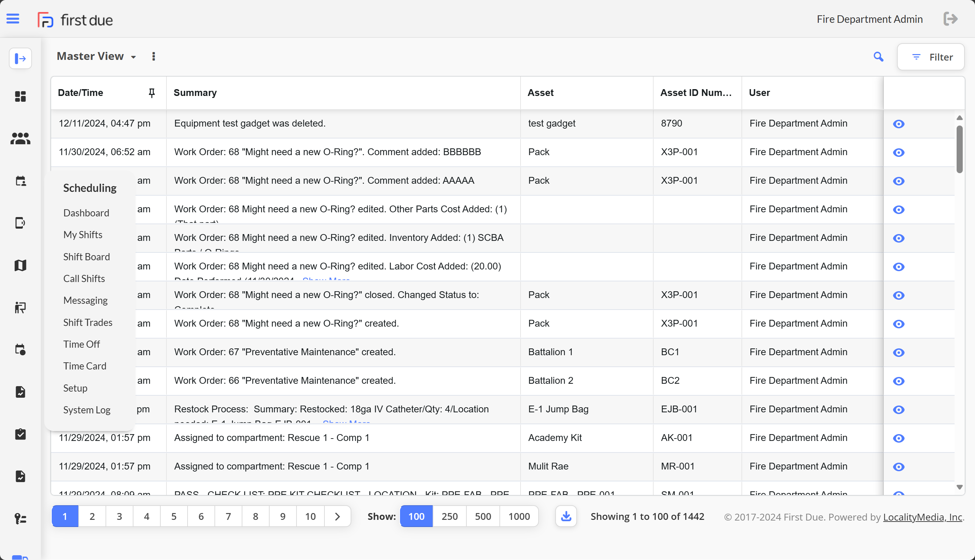
Task: View details of Other Parts Cost Added entry
Action: click(x=898, y=210)
